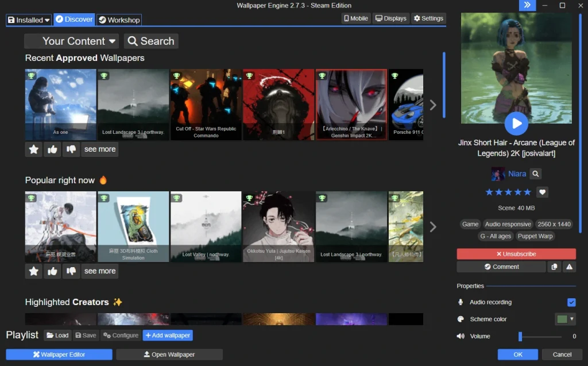Viewport: 588px width, 366px height.
Task: Click OK to apply
Action: 517,355
